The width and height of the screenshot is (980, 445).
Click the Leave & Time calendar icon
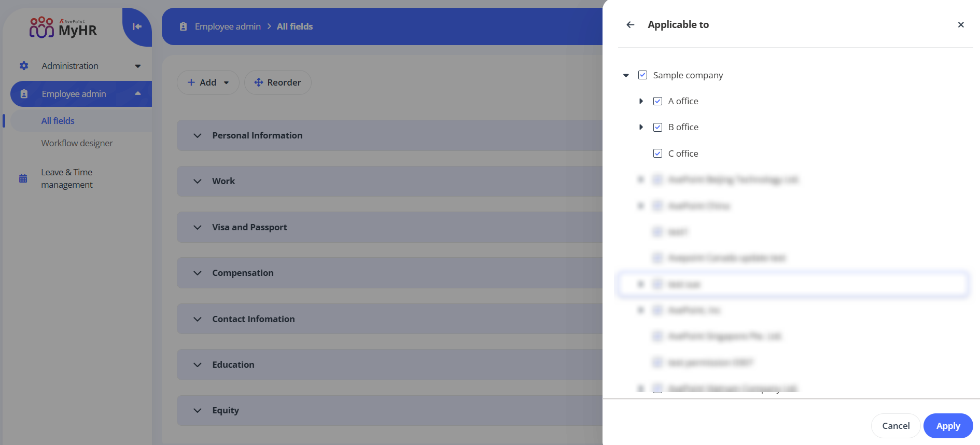coord(23,178)
